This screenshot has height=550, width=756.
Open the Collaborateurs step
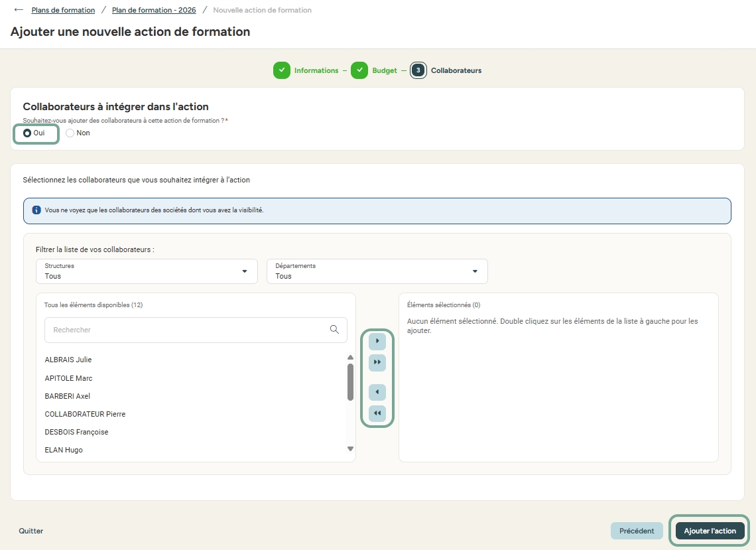click(456, 70)
